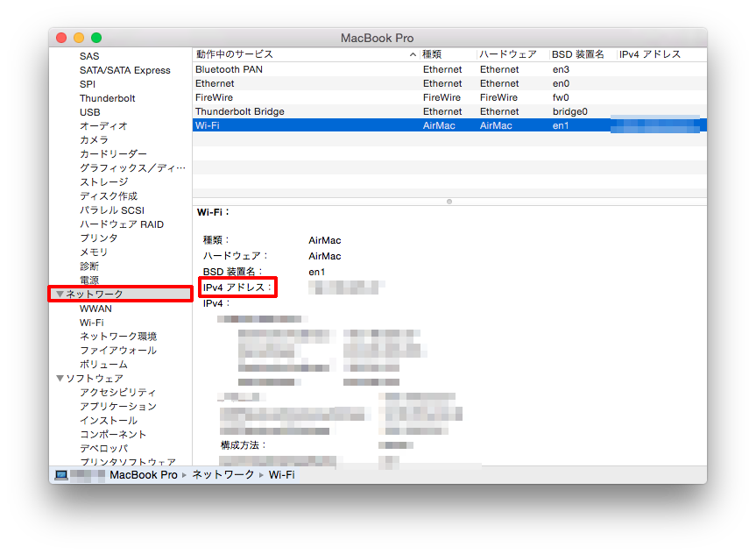Viewport: 756px width, 554px height.
Task: Select the Bluetooth PAN service row
Action: pyautogui.click(x=449, y=69)
